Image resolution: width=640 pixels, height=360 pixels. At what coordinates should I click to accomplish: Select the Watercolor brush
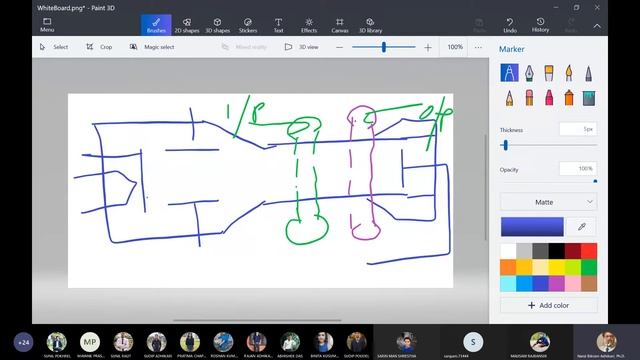pyautogui.click(x=569, y=73)
